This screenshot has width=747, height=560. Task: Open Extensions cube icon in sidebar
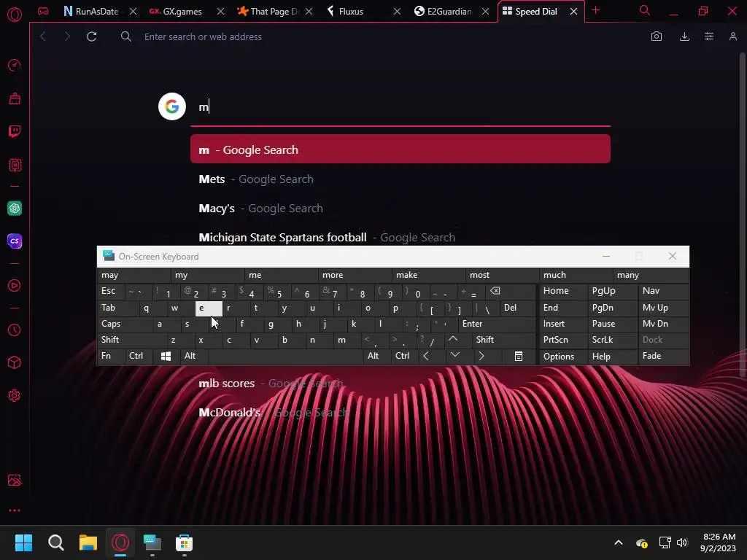(15, 363)
